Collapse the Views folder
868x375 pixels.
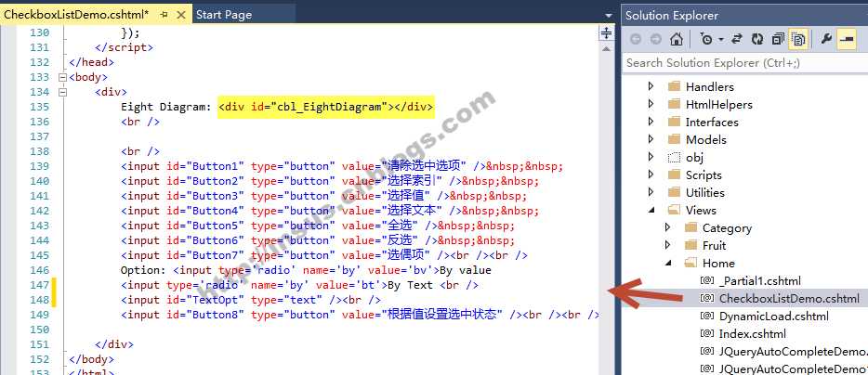tap(651, 210)
